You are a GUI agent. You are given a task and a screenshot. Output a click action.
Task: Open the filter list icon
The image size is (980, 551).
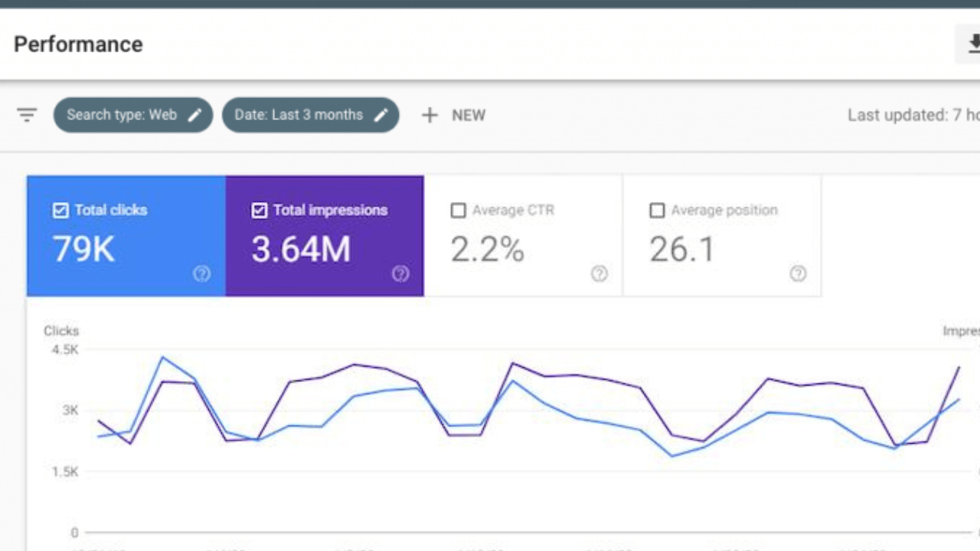pos(27,116)
